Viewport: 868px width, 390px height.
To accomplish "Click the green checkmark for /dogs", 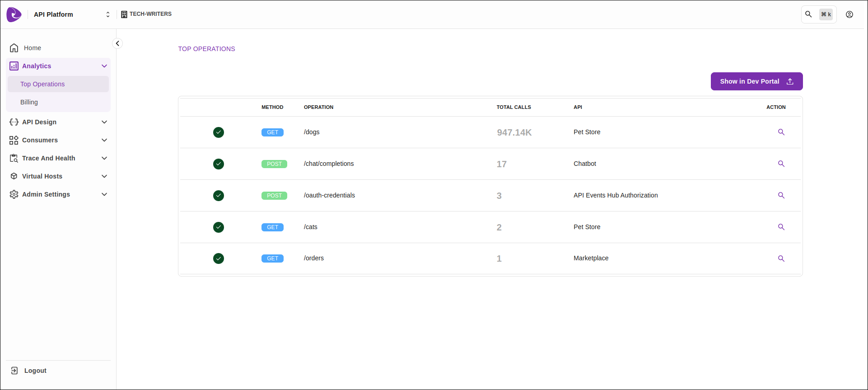I will [x=219, y=132].
